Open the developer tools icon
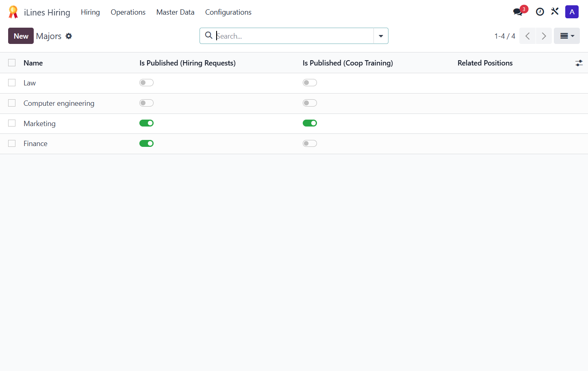Image resolution: width=588 pixels, height=371 pixels. (x=555, y=11)
